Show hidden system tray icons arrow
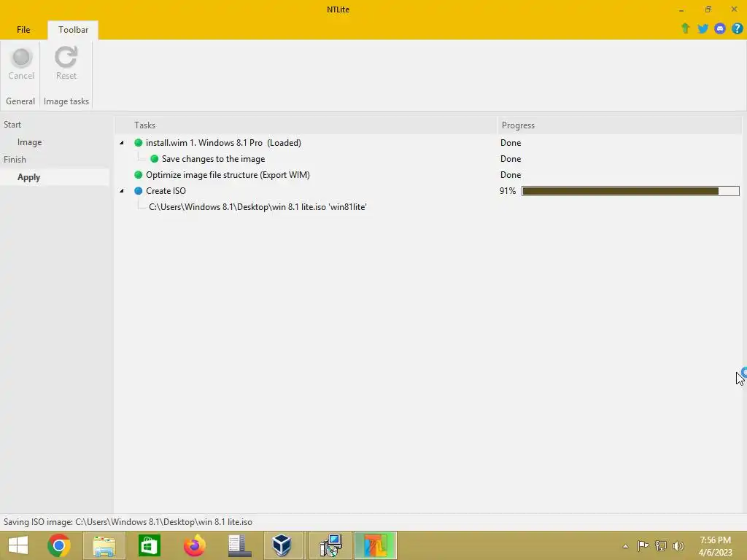 625,545
